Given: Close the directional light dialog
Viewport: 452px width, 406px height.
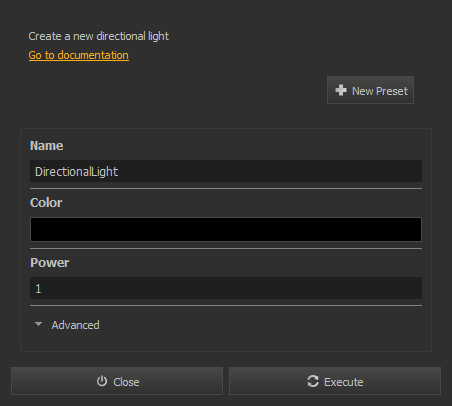Looking at the screenshot, I should coord(117,381).
